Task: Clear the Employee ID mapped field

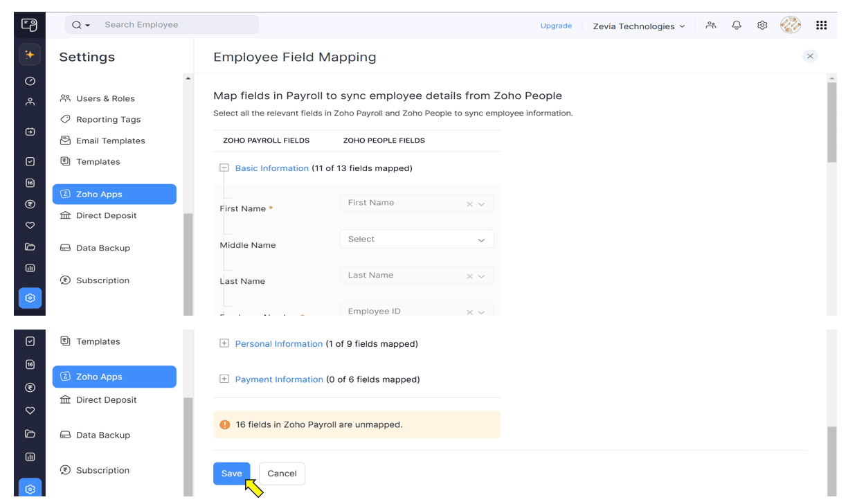Action: point(469,312)
